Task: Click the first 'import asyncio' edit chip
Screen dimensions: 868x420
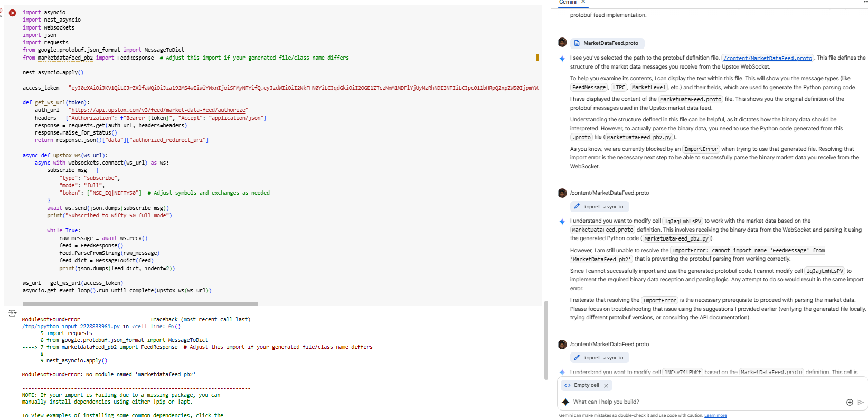Action: pyautogui.click(x=599, y=207)
